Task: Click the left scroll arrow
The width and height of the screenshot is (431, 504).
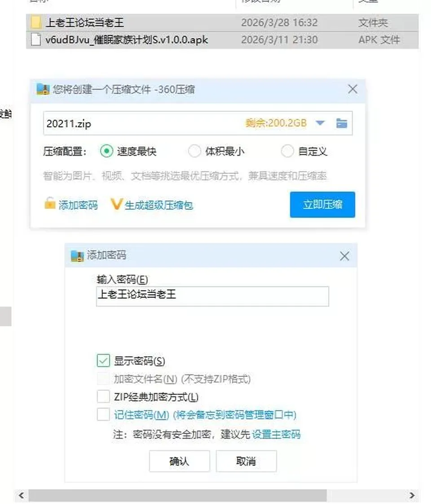Action: [x=22, y=495]
